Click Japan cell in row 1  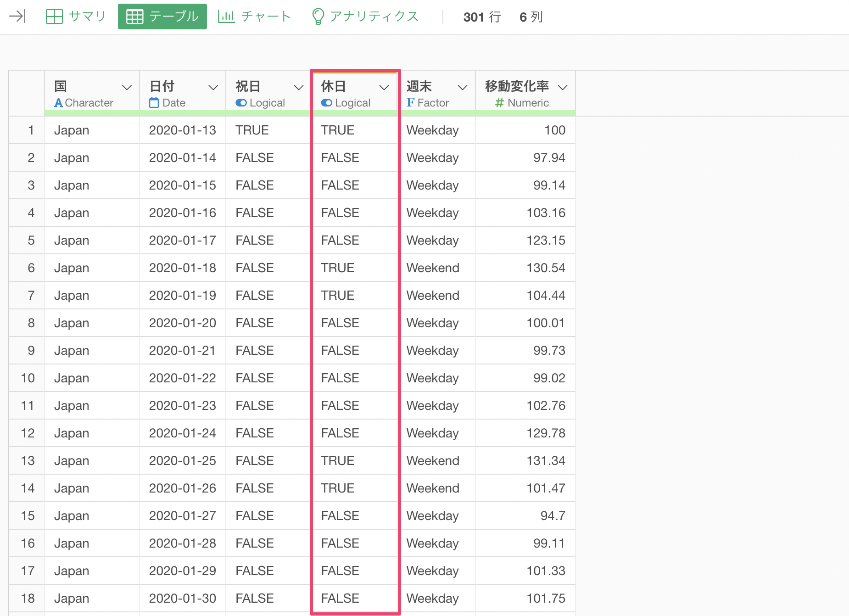tap(92, 130)
